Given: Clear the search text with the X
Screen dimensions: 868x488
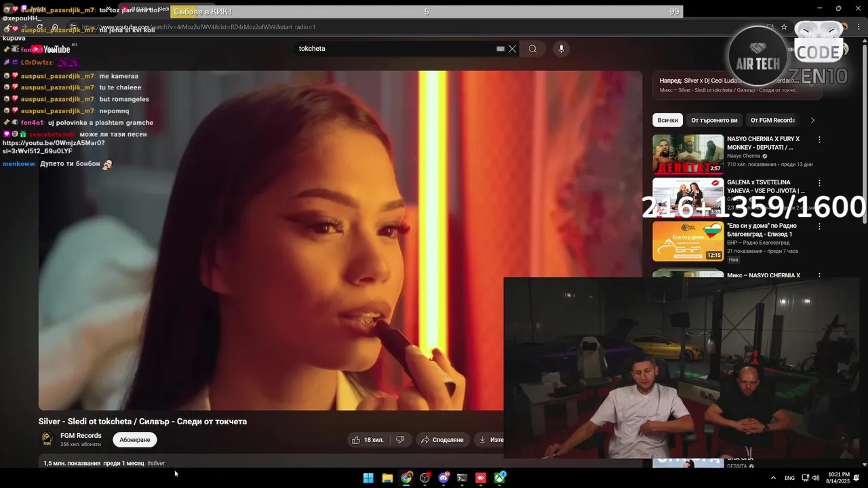Looking at the screenshot, I should click(513, 49).
